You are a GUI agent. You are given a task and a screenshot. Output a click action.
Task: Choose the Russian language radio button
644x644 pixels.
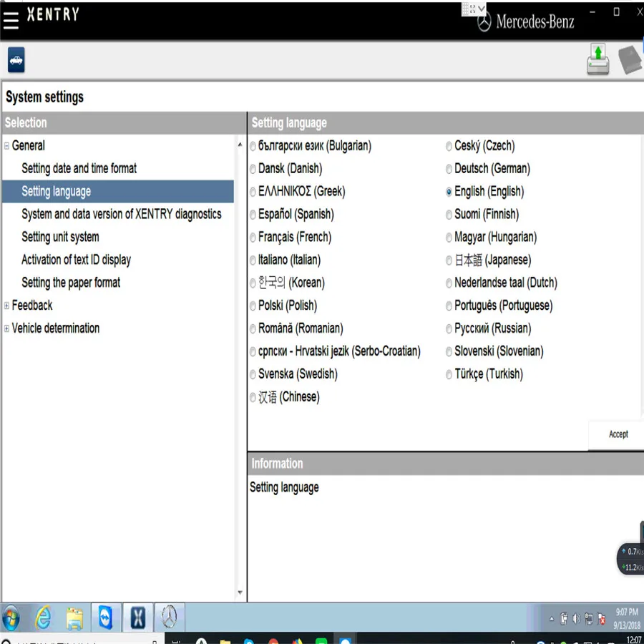(x=449, y=329)
